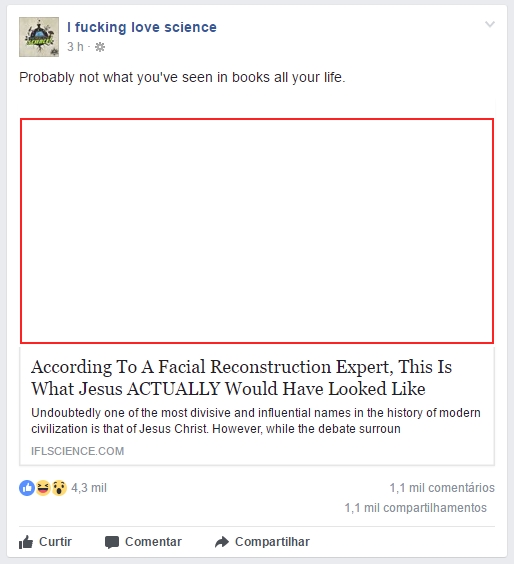Open the post options chevron menu
514x564 pixels.
pos(490,24)
